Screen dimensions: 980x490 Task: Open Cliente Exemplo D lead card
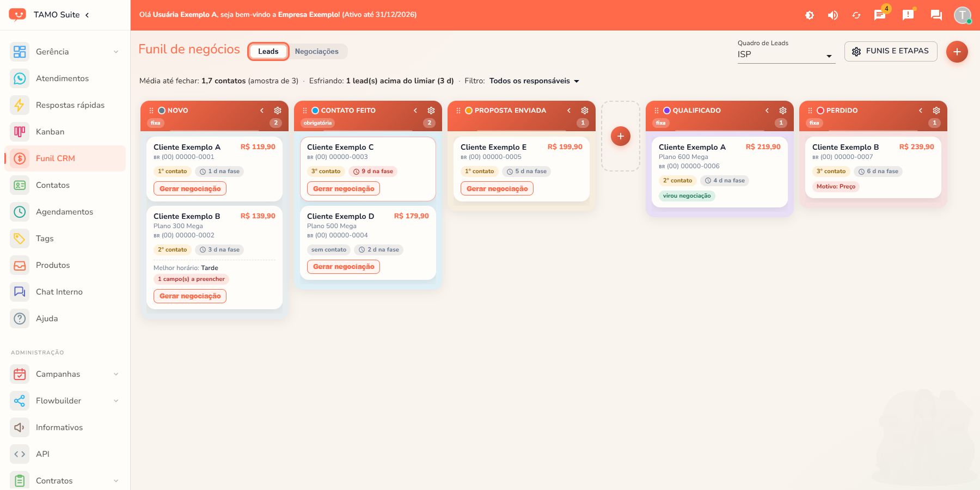pos(368,243)
